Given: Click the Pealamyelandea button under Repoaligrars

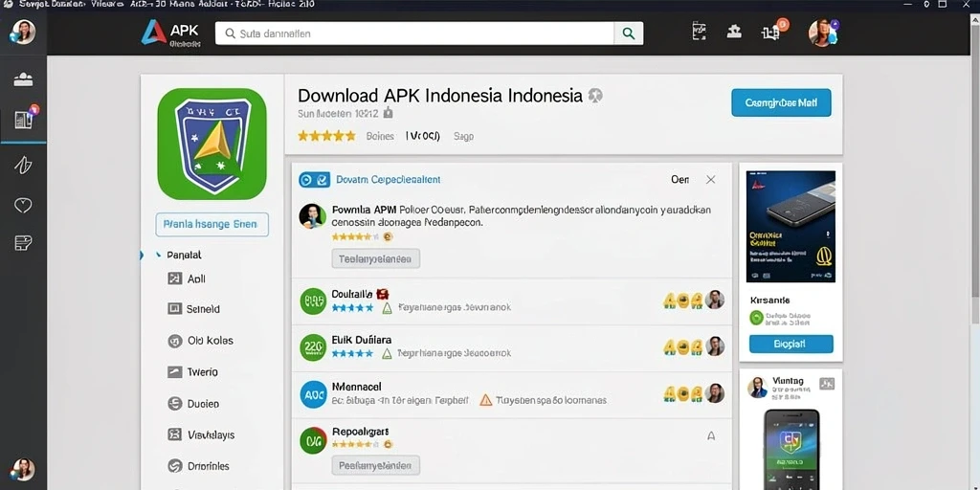Looking at the screenshot, I should pyautogui.click(x=375, y=466).
